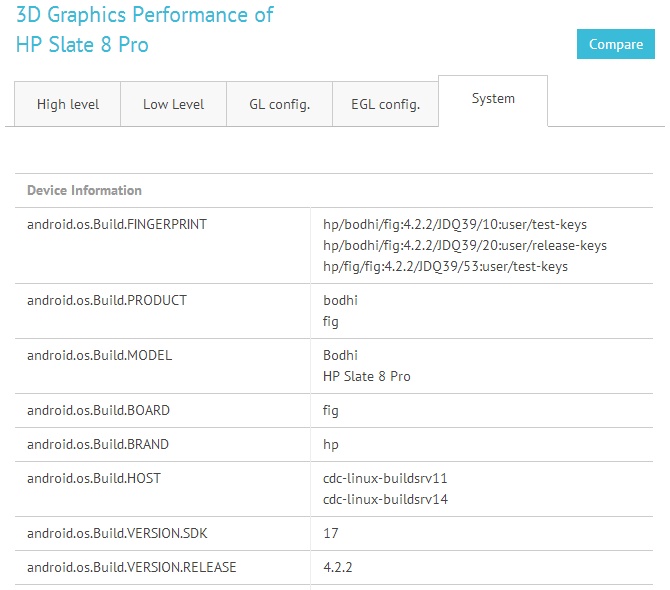The width and height of the screenshot is (670, 590).
Task: Click the product value fig
Action: click(331, 321)
